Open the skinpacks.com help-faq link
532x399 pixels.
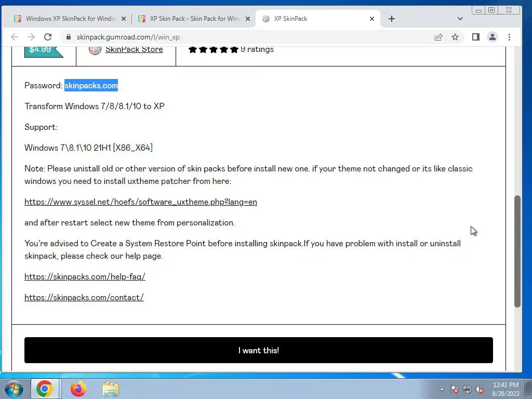[x=85, y=276]
